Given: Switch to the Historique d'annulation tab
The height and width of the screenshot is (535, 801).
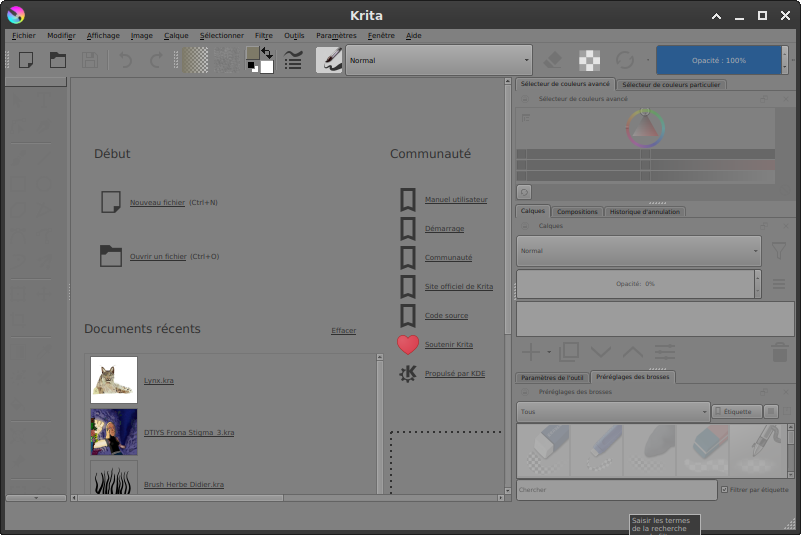Looking at the screenshot, I should [x=645, y=212].
